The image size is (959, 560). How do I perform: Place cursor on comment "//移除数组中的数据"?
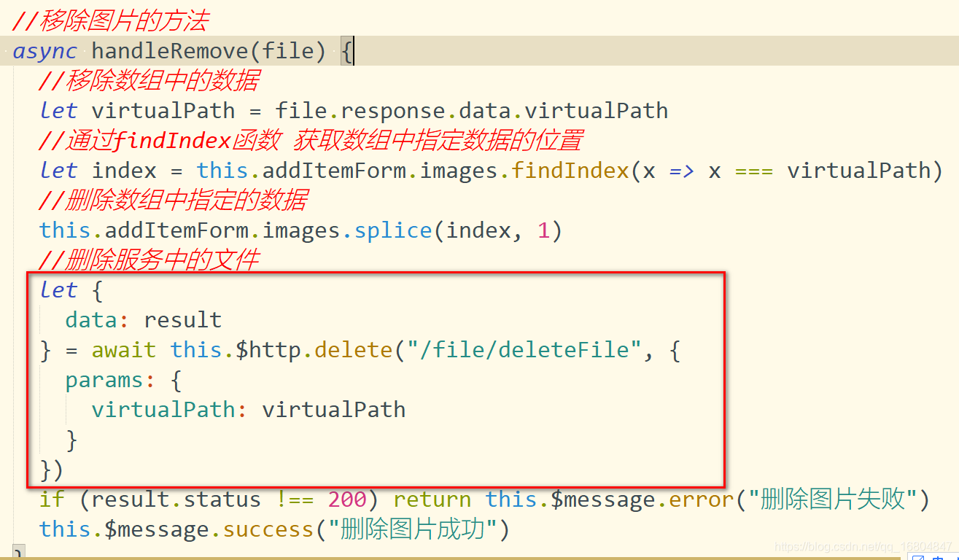tap(149, 81)
